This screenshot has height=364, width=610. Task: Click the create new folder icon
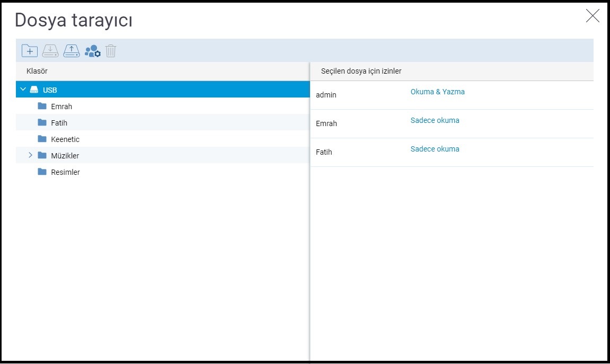(x=29, y=51)
